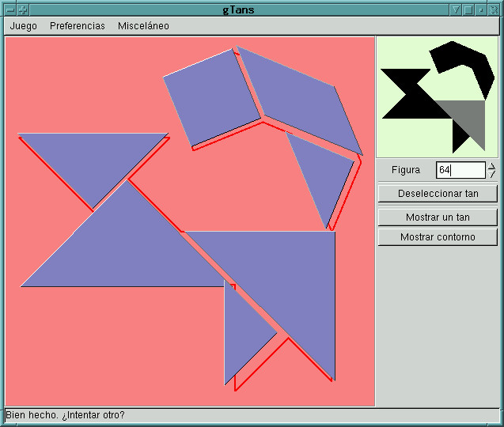Click the status bar message text
The image size is (504, 427).
point(65,415)
